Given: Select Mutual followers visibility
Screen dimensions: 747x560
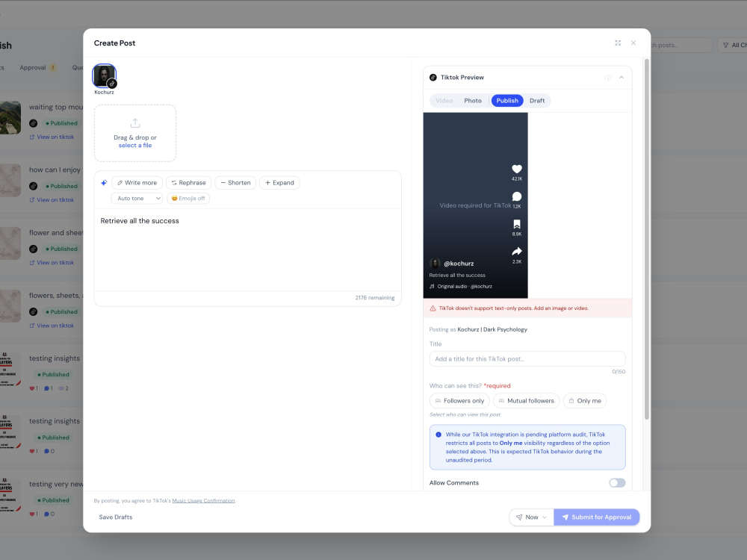Looking at the screenshot, I should (526, 401).
